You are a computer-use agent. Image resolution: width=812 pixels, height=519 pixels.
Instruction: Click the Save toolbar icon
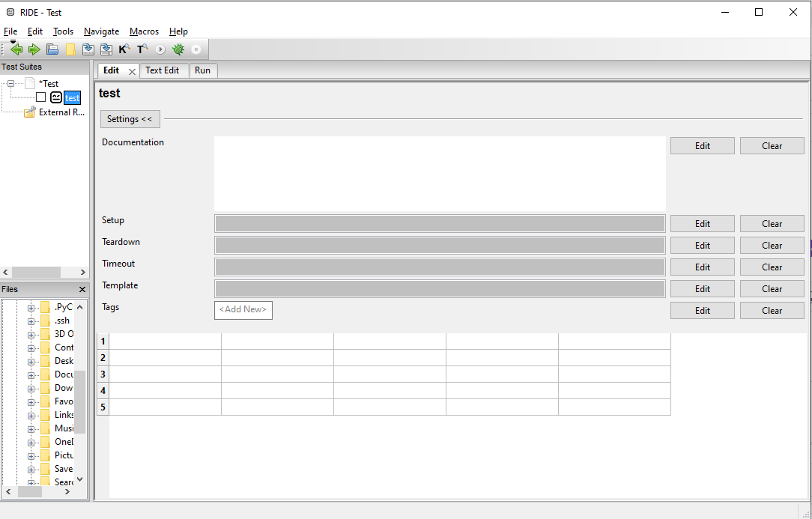[x=88, y=49]
